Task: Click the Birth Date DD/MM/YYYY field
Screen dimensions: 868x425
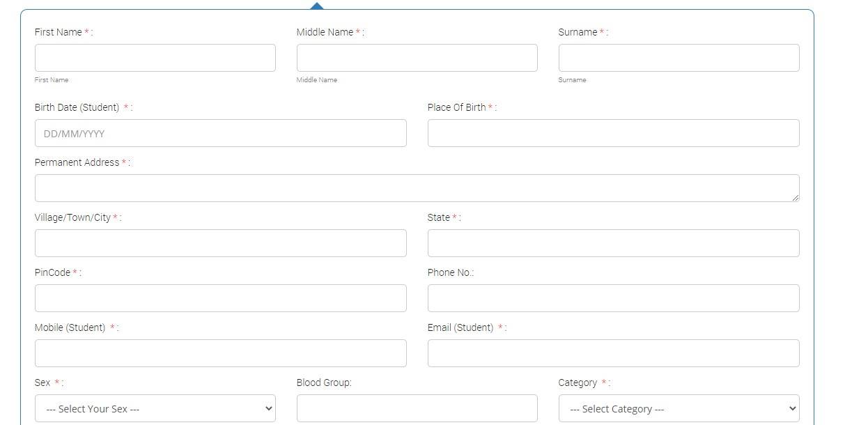Action: (x=220, y=133)
